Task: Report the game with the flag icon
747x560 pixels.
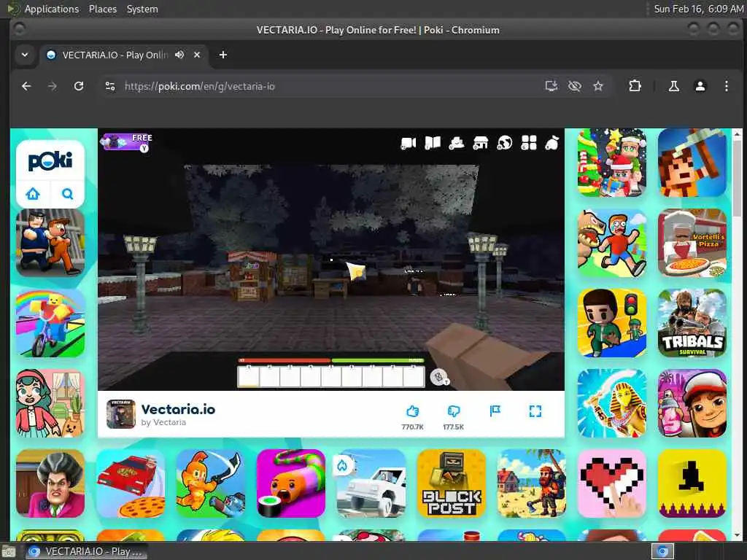Action: (495, 411)
